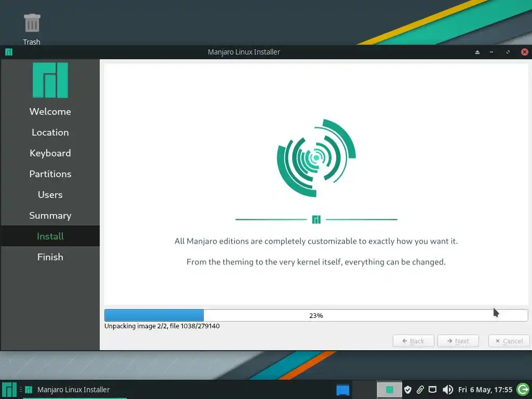
Task: Click the Manjaro Linux Installer taskbar entry
Action: pyautogui.click(x=74, y=390)
